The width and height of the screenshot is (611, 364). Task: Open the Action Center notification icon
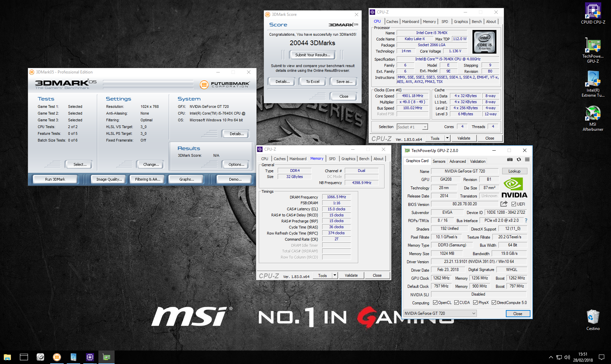(x=602, y=357)
